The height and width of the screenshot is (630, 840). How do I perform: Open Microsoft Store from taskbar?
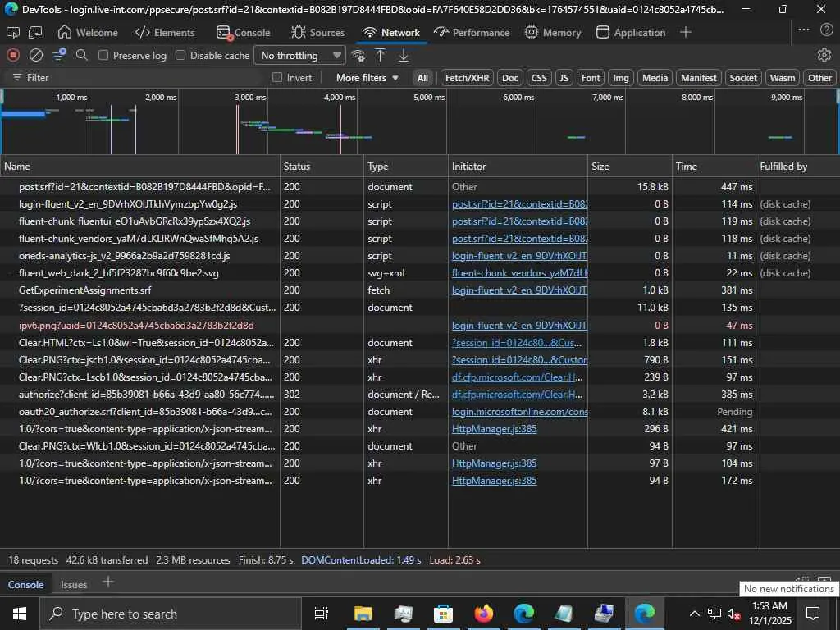[x=443, y=614]
